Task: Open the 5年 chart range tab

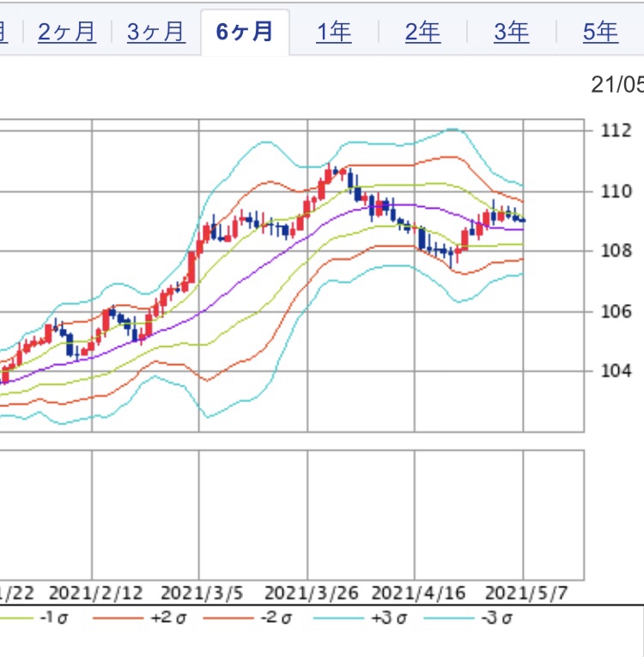Action: (600, 33)
